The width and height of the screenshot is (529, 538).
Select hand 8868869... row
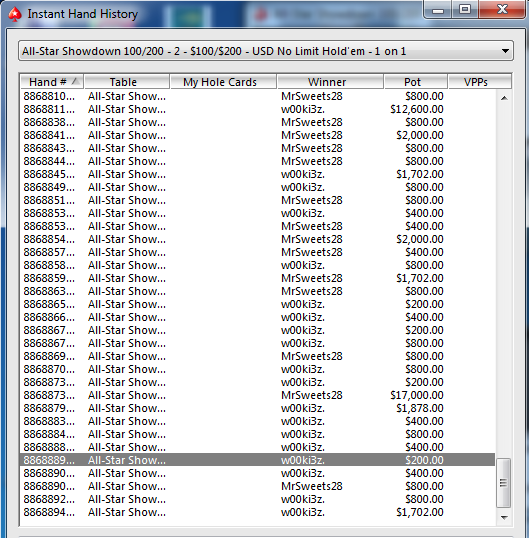(x=257, y=356)
